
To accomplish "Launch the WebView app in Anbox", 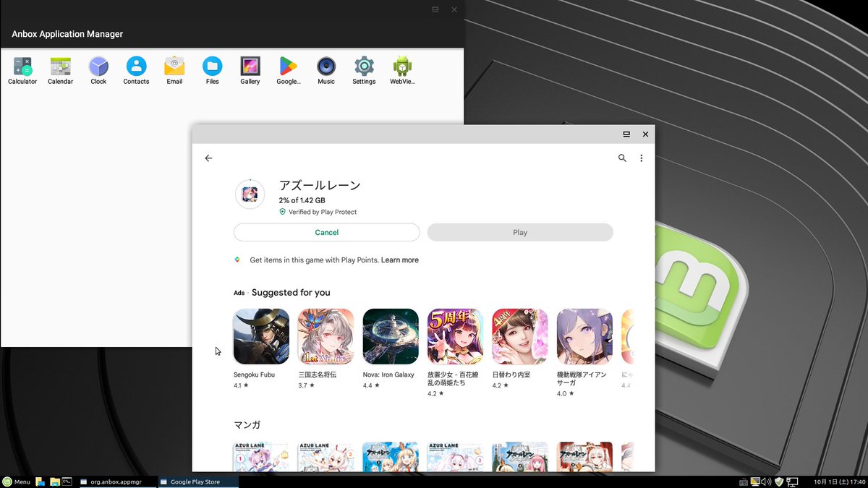I will click(x=402, y=71).
